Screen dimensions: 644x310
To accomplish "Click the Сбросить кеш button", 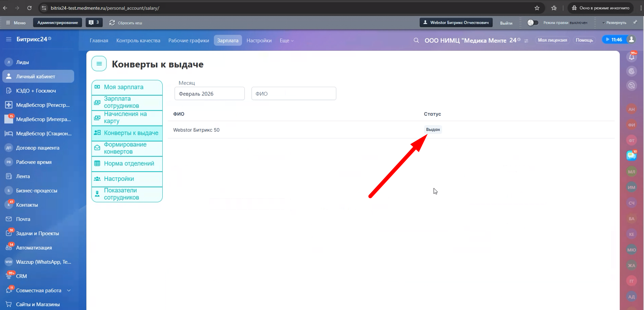I will point(126,23).
